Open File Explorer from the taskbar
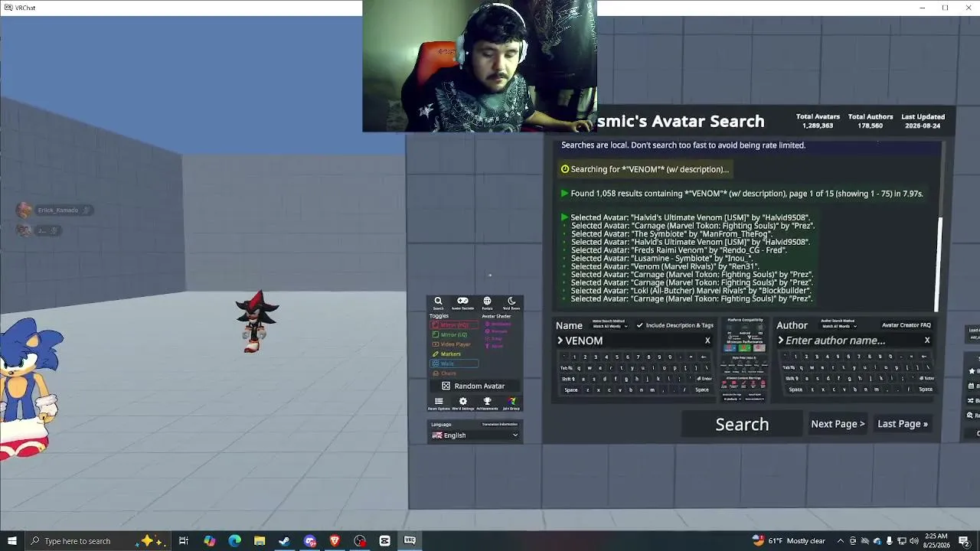The image size is (980, 551). tap(260, 541)
